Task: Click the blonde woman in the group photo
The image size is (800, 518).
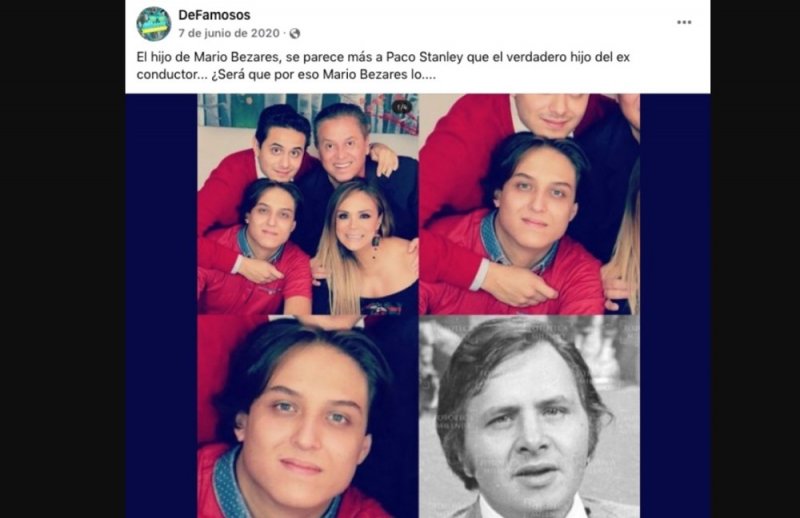Action: pyautogui.click(x=357, y=248)
